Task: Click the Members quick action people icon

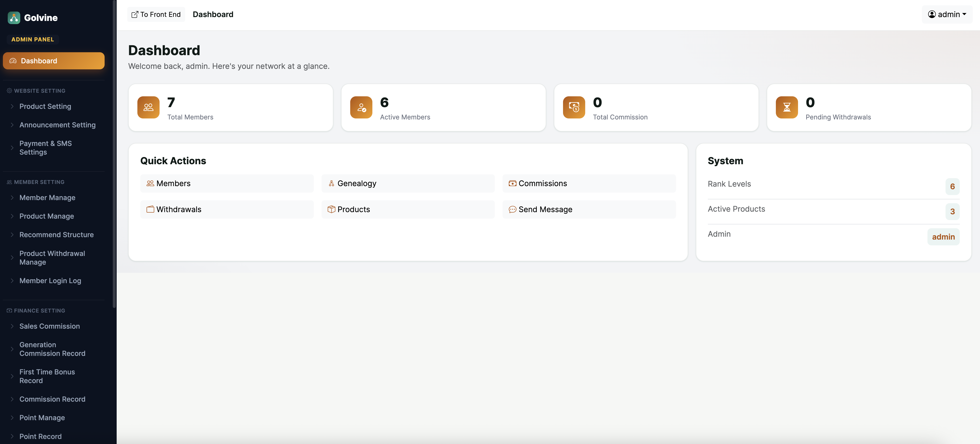Action: pos(150,183)
